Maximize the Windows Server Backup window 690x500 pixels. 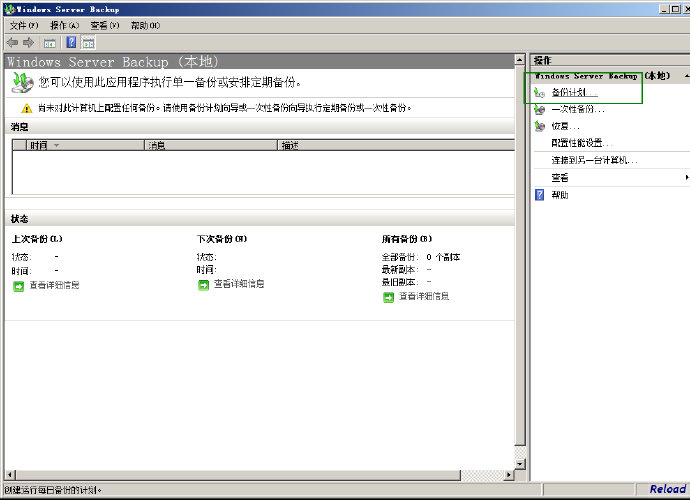coord(675,9)
